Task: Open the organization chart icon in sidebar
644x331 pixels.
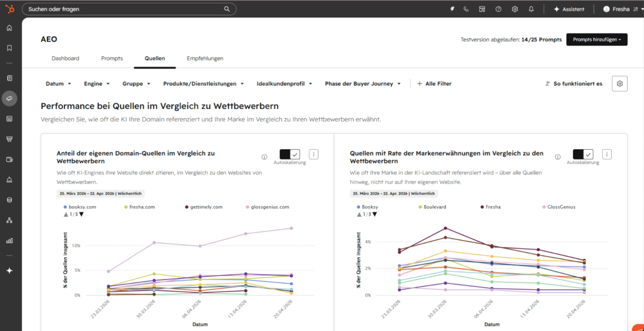Action: (9, 220)
